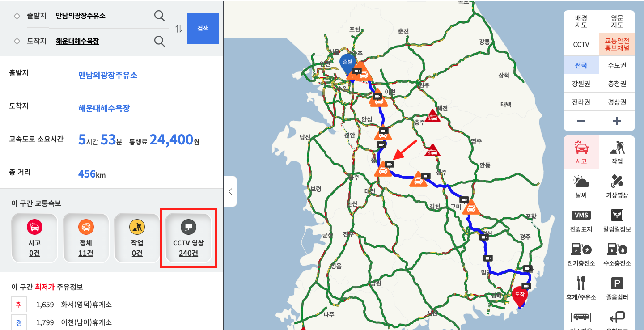Switch to 영문 지도 map
The height and width of the screenshot is (330, 644).
(x=617, y=21)
